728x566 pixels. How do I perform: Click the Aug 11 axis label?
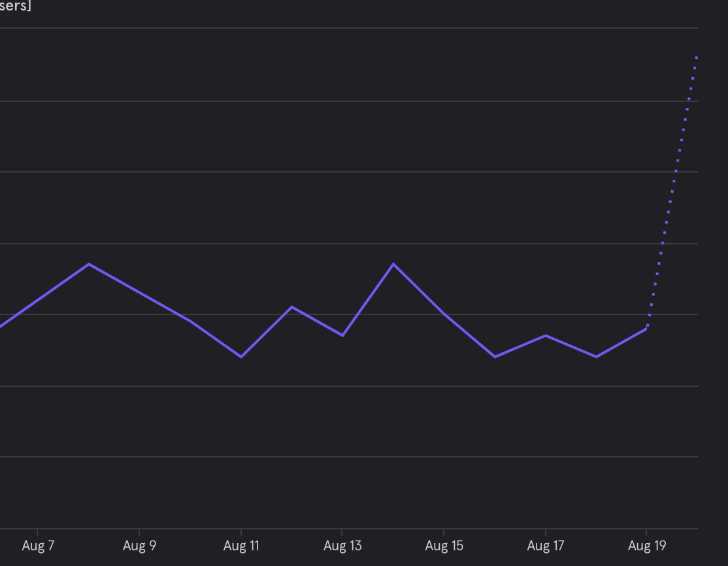coord(241,546)
